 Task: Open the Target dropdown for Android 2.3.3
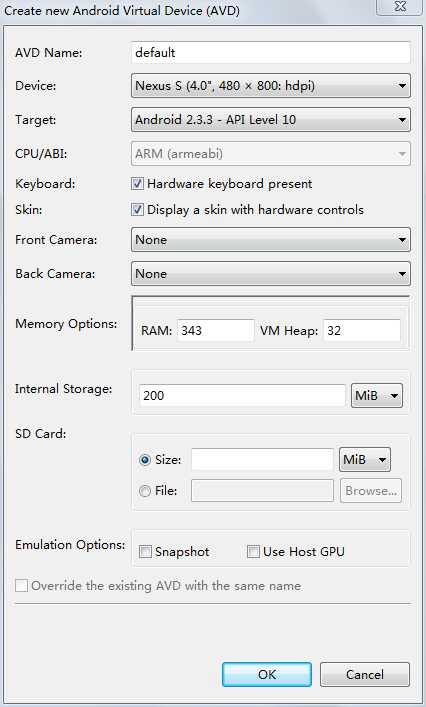pyautogui.click(x=270, y=120)
